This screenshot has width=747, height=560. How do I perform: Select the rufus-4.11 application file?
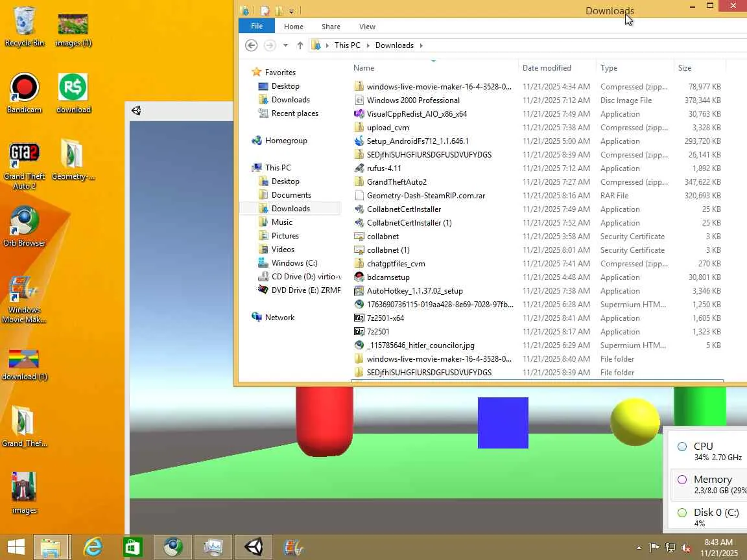pyautogui.click(x=538, y=169)
